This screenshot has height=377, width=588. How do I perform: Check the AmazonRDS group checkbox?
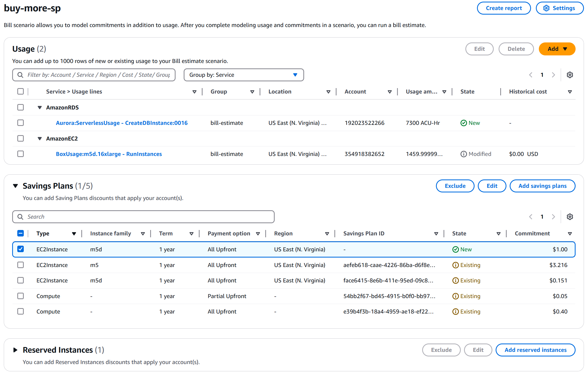point(21,107)
